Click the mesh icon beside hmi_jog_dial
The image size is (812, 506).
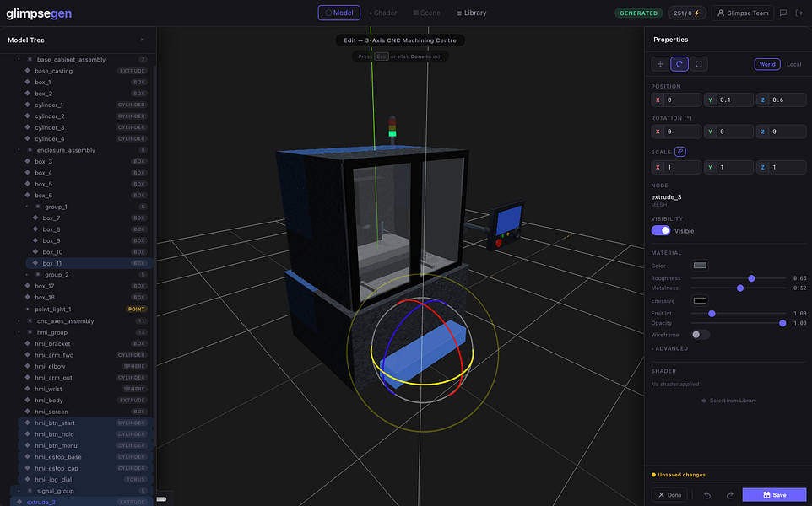point(28,480)
